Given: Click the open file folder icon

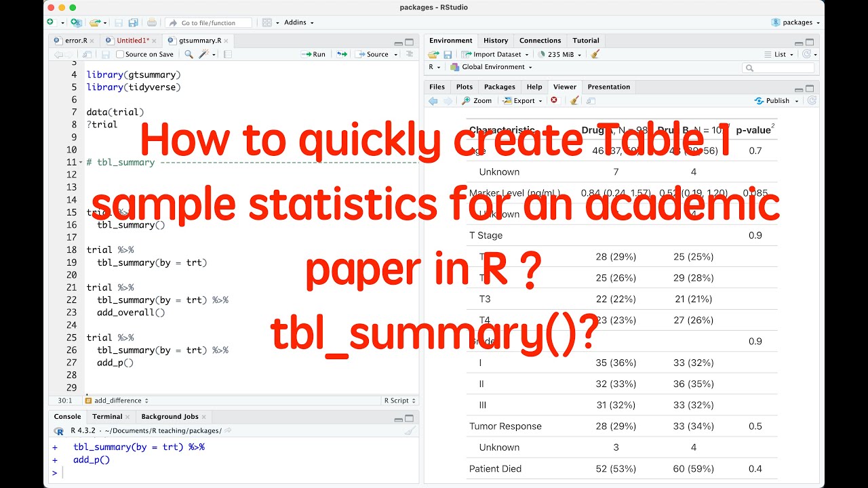Looking at the screenshot, I should tap(95, 22).
